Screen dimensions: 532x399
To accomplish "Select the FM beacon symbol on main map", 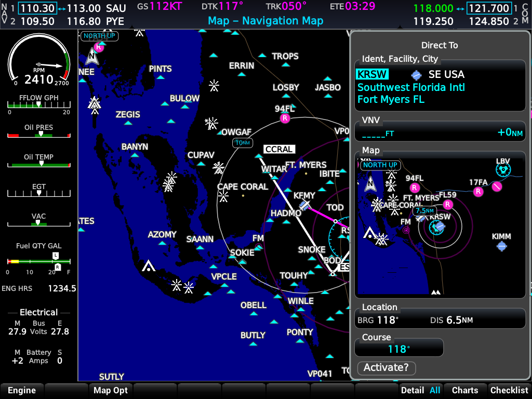I will click(259, 247).
